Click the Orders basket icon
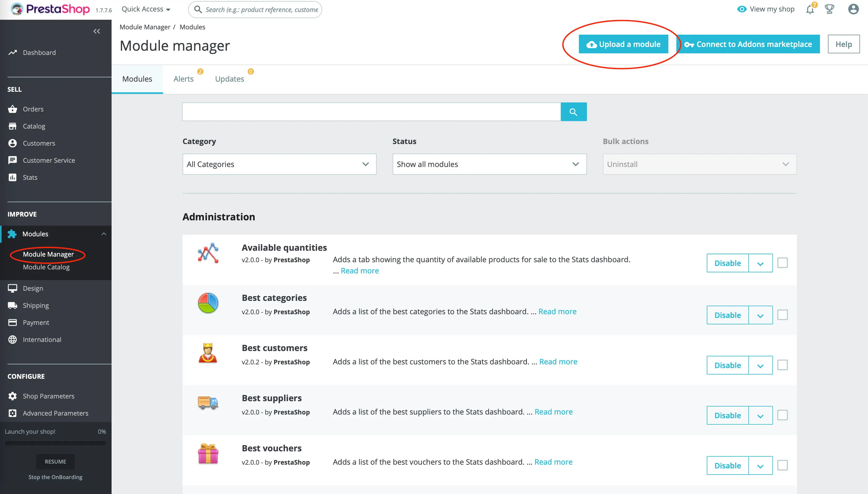The image size is (868, 494). click(13, 109)
